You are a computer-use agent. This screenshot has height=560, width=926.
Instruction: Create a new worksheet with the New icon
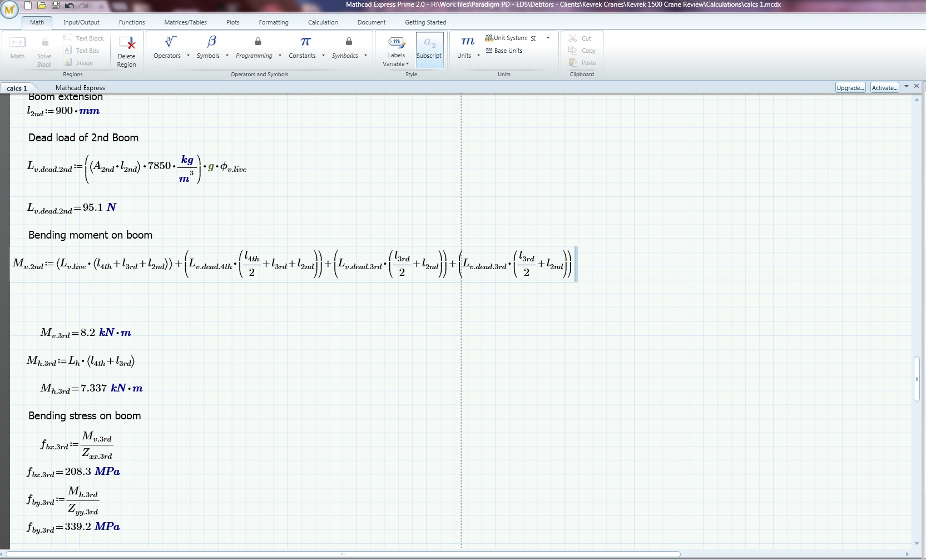click(x=28, y=6)
